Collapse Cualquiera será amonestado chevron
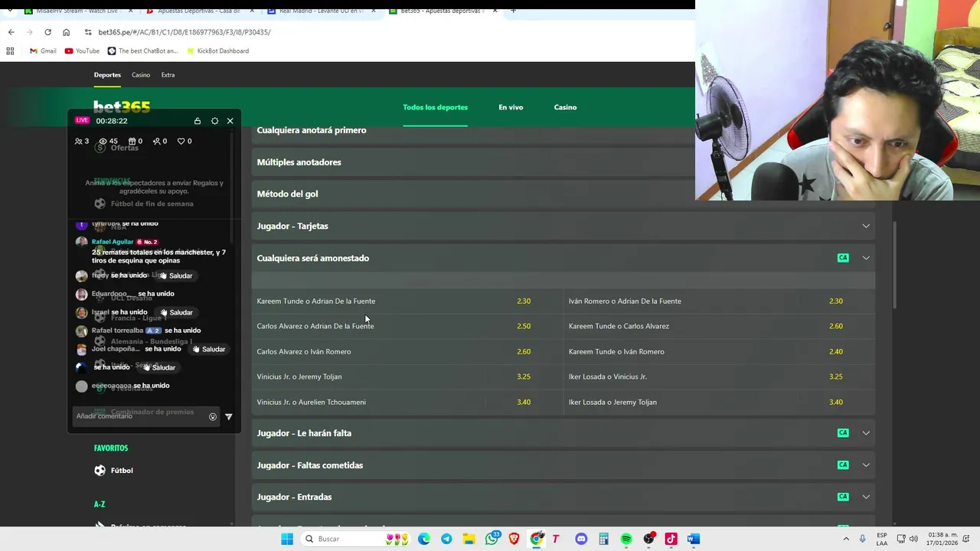This screenshot has height=551, width=980. (x=866, y=258)
